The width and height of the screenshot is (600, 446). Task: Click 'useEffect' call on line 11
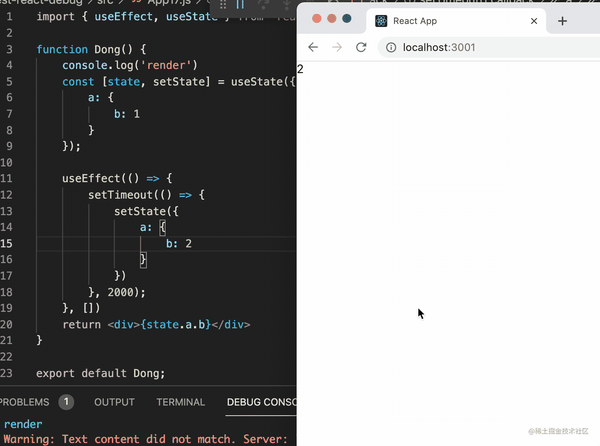pyautogui.click(x=91, y=178)
